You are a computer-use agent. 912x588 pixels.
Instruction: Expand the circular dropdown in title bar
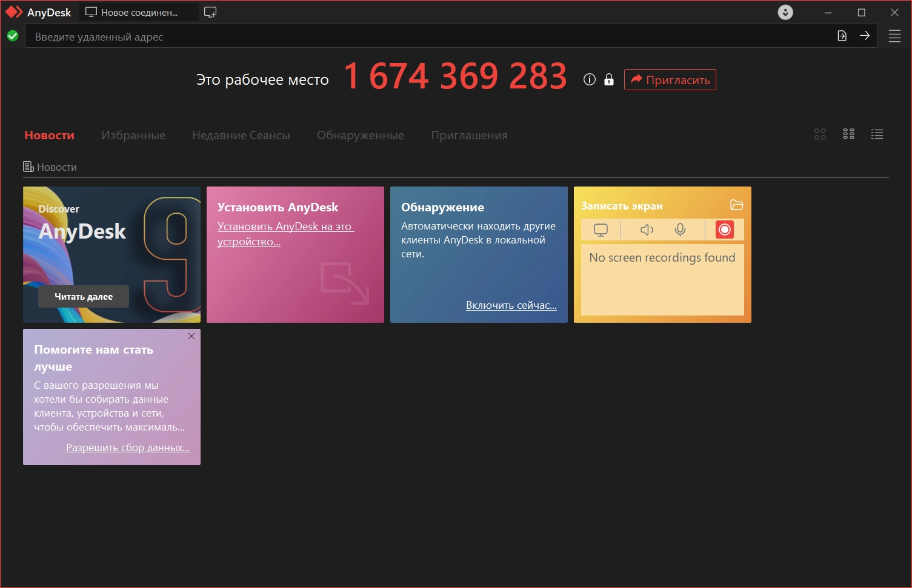coord(785,12)
